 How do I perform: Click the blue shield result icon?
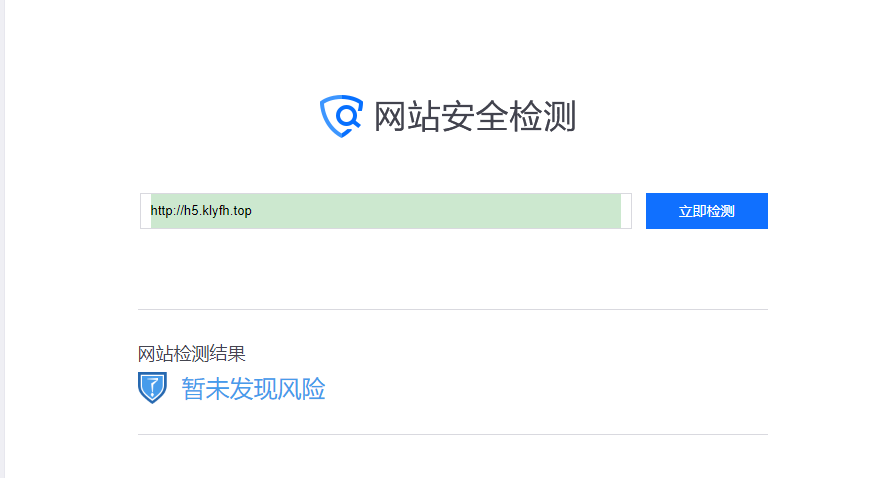(152, 388)
